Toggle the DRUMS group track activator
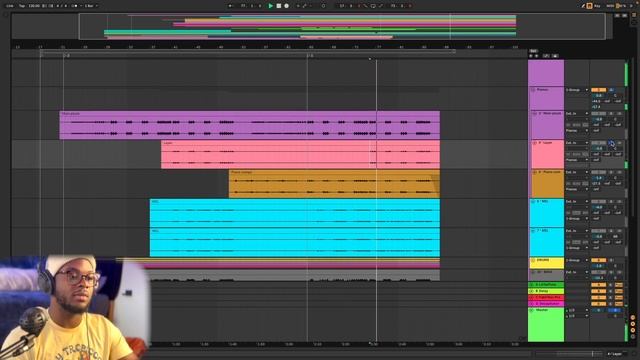 [x=598, y=260]
